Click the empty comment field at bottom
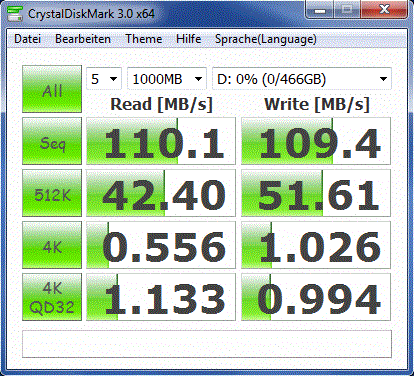The image size is (414, 376). click(x=207, y=344)
